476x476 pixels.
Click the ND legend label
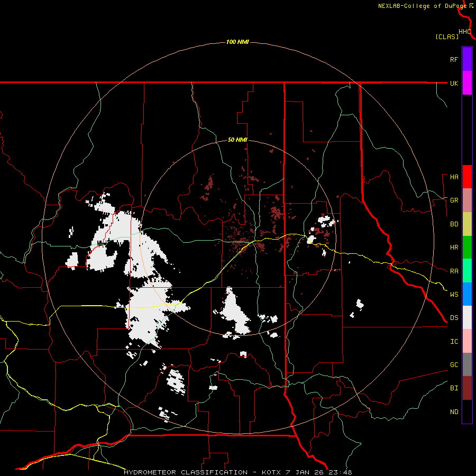[x=454, y=412]
